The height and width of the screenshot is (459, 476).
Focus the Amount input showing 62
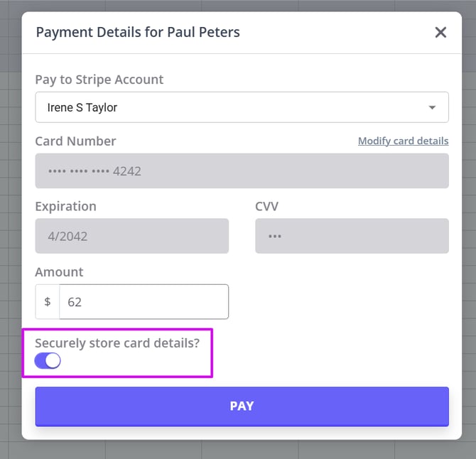(144, 302)
